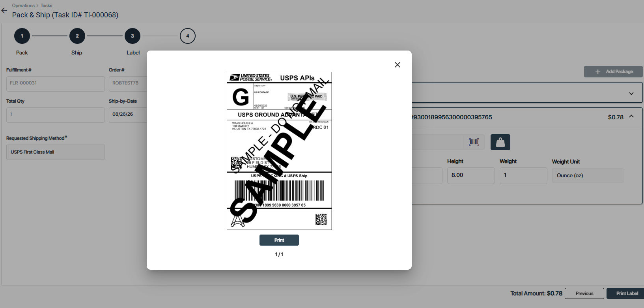Open the Tasks breadcrumb link

[x=47, y=6]
